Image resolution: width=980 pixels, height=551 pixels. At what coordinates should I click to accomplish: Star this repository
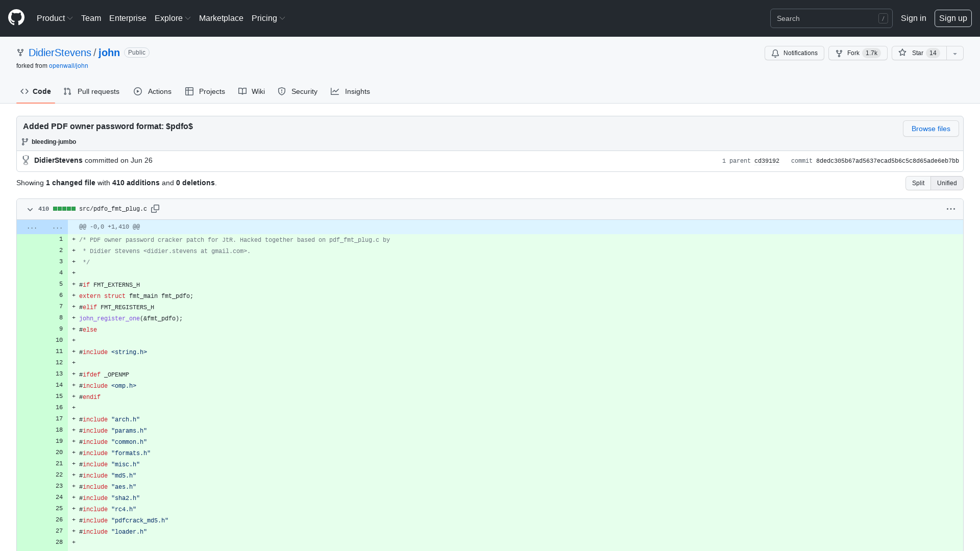coord(919,53)
